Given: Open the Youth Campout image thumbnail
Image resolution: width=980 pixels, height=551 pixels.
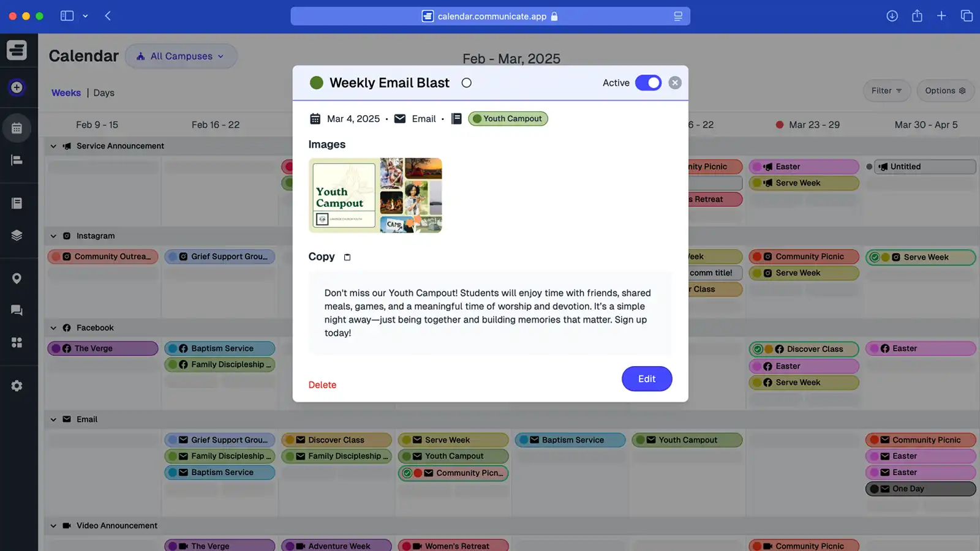Looking at the screenshot, I should [375, 195].
